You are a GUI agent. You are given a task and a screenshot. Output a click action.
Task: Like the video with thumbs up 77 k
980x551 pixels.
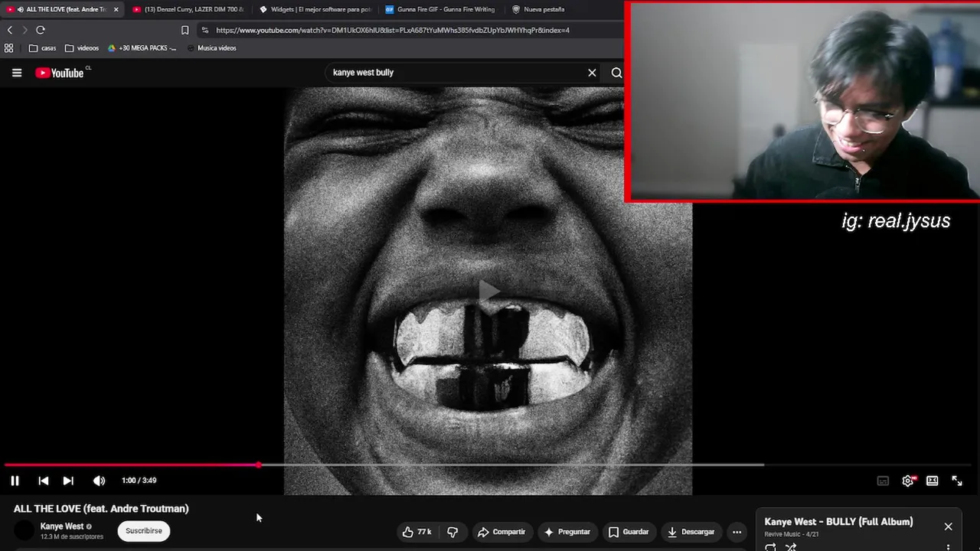pos(417,532)
